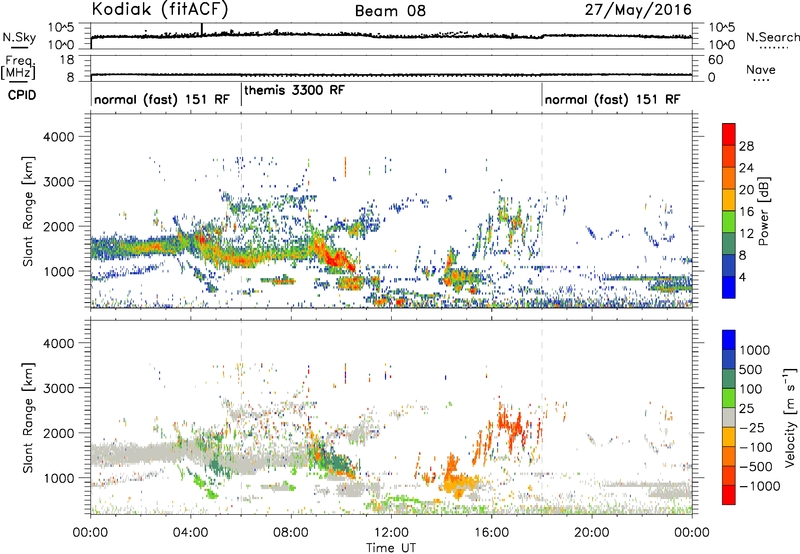Click the themis 3300 RF label

294,90
